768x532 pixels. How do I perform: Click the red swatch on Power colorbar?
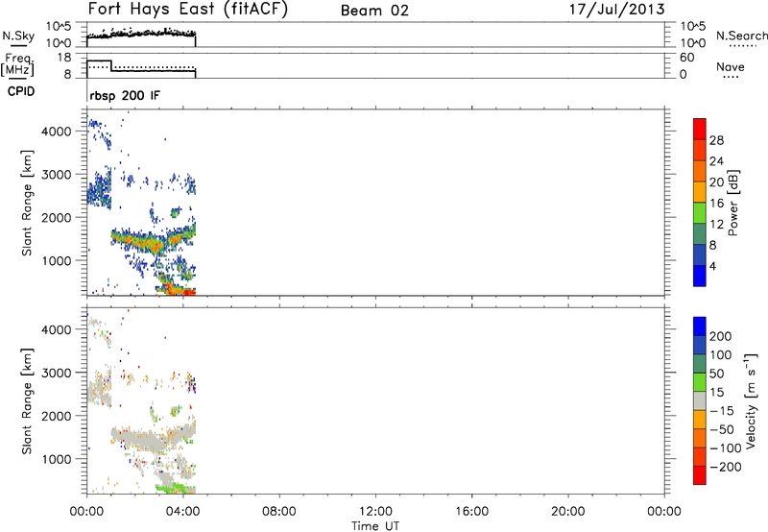(700, 129)
